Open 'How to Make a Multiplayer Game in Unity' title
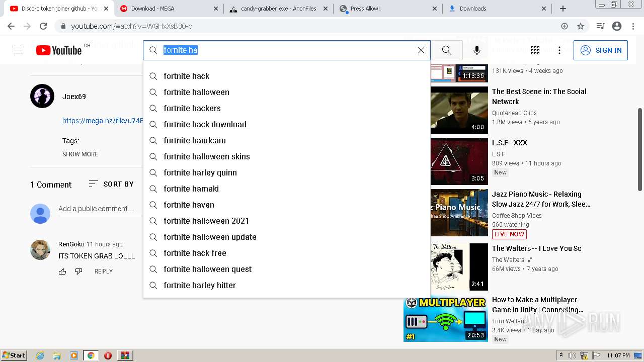Screen dimensions: 644x362 point(538,305)
